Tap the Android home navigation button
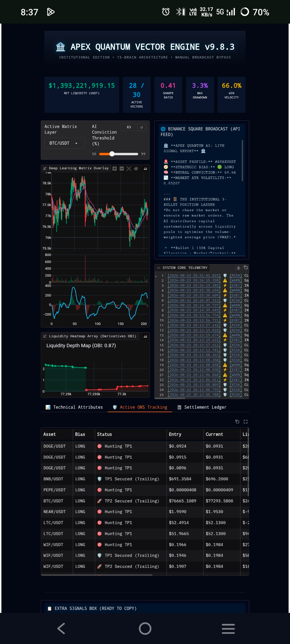 (x=145, y=628)
